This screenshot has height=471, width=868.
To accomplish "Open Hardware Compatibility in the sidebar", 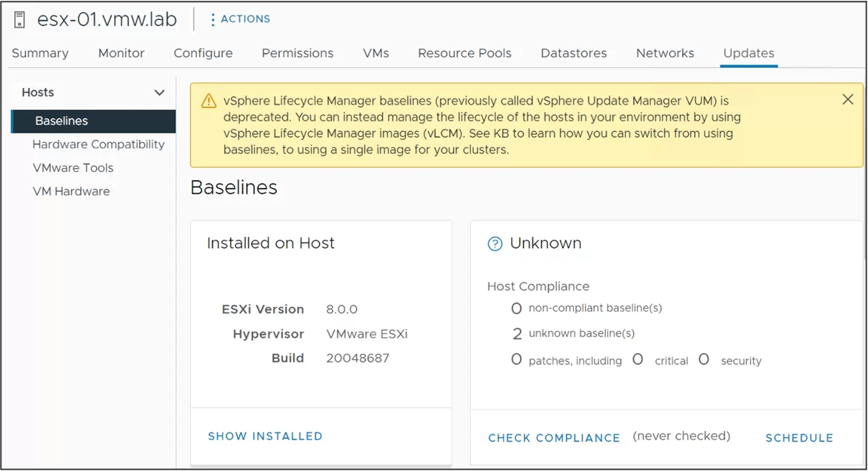I will pos(99,144).
